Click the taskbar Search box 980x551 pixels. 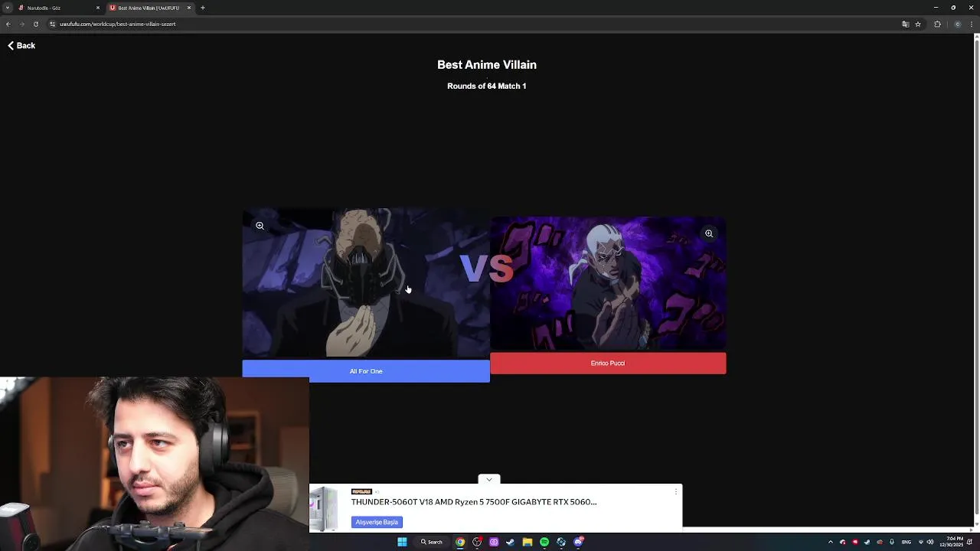(431, 542)
